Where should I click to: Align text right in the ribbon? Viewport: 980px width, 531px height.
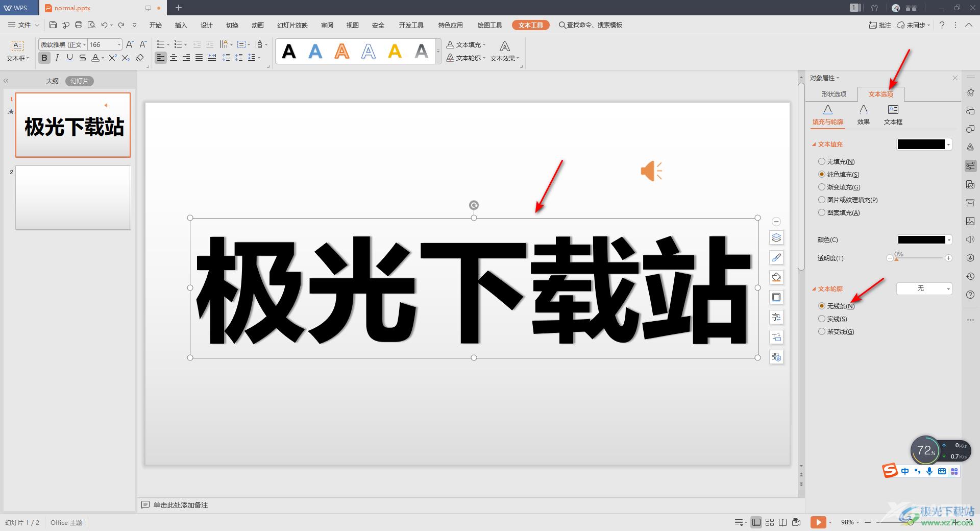tap(186, 58)
